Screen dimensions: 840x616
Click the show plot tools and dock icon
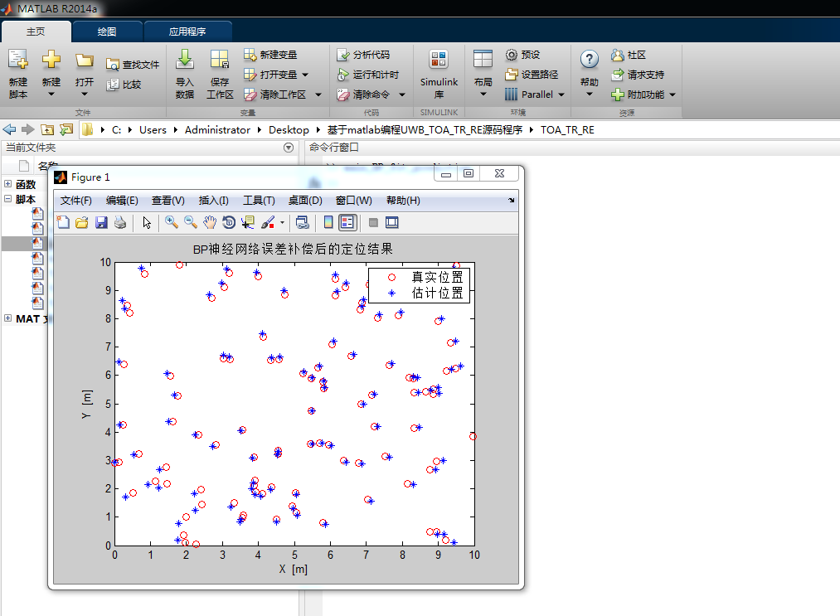(x=392, y=222)
